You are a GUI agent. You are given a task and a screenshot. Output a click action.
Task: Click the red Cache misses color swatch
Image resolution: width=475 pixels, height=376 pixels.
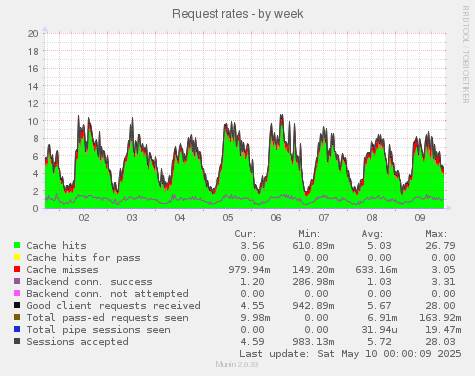(x=17, y=269)
